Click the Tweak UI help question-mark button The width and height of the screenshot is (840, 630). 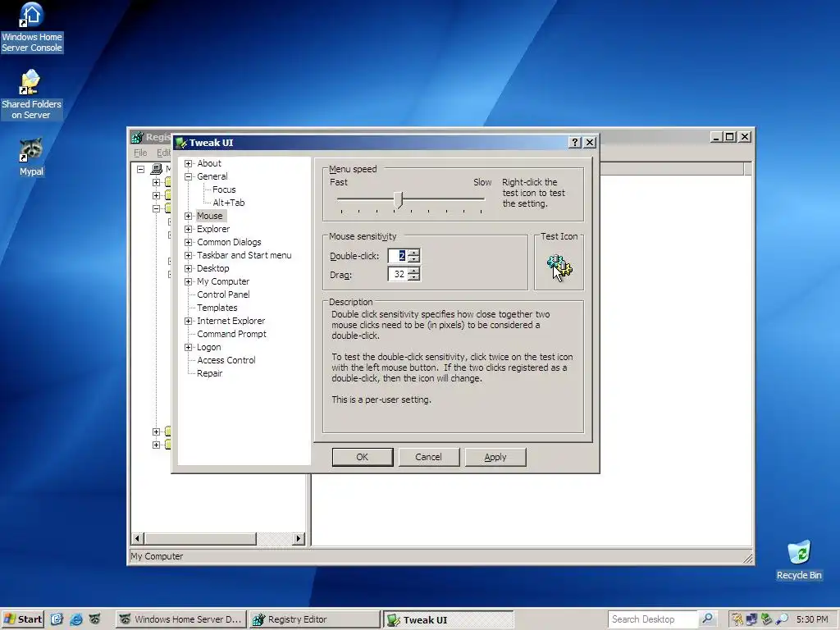click(x=574, y=143)
